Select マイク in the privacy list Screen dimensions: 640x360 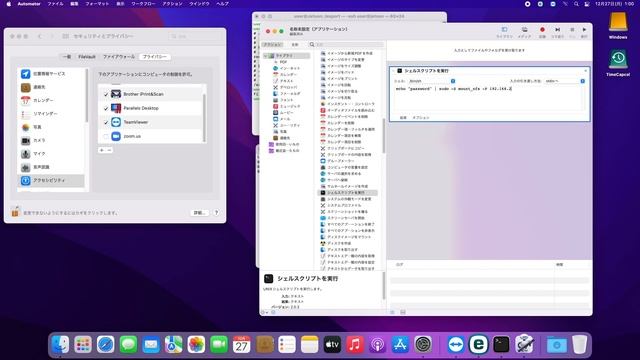coord(51,154)
